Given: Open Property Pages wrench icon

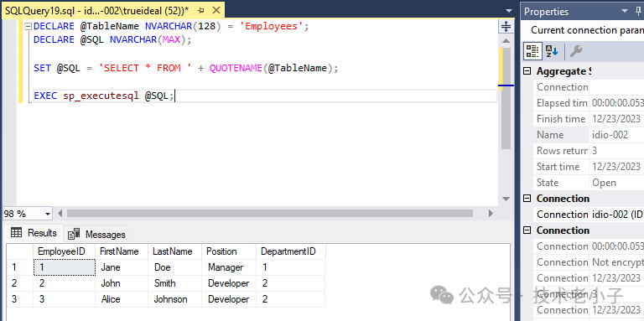Looking at the screenshot, I should pos(575,51).
